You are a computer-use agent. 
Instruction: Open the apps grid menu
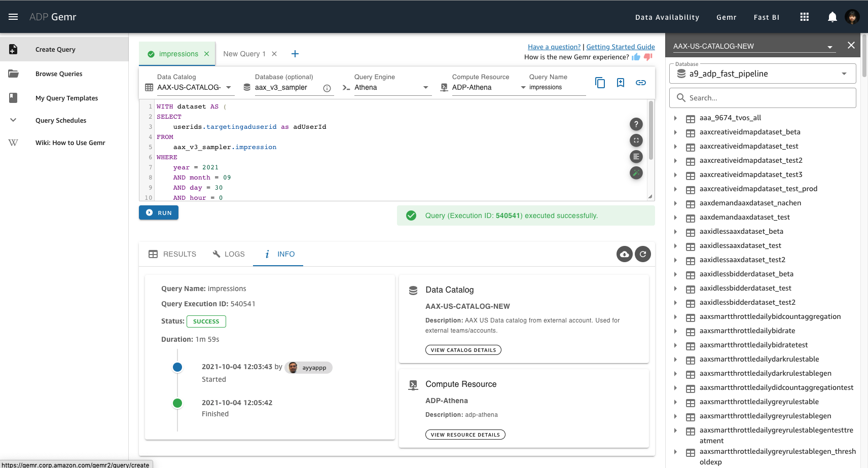(804, 17)
